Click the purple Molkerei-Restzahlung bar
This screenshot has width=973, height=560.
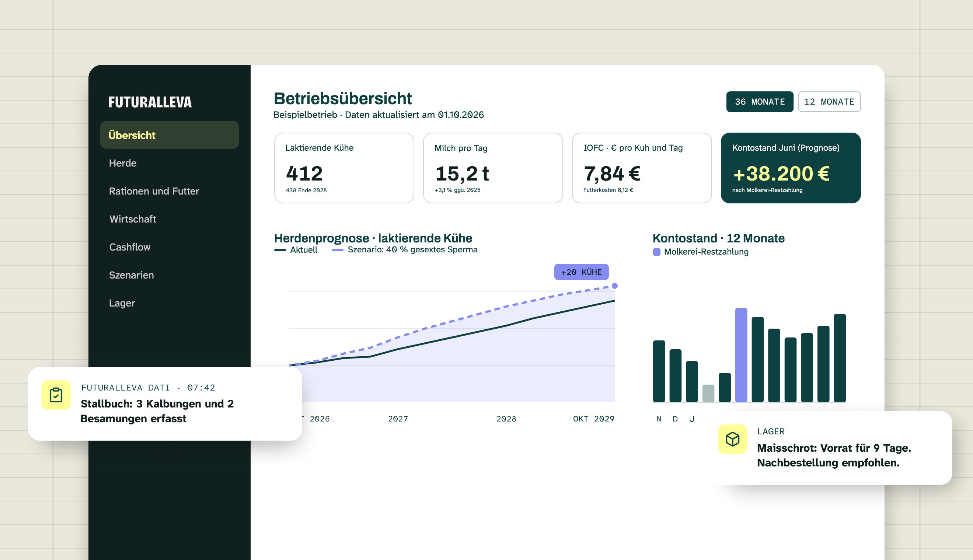[x=741, y=355]
